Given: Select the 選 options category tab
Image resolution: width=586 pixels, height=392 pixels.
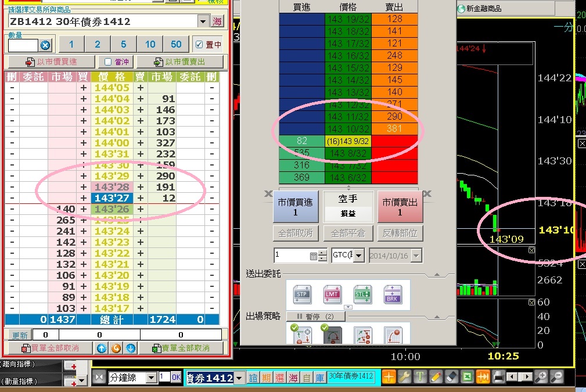Looking at the screenshot, I should tap(279, 378).
